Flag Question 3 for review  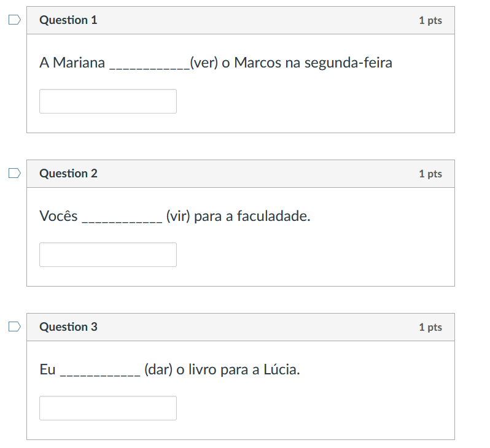[15, 327]
